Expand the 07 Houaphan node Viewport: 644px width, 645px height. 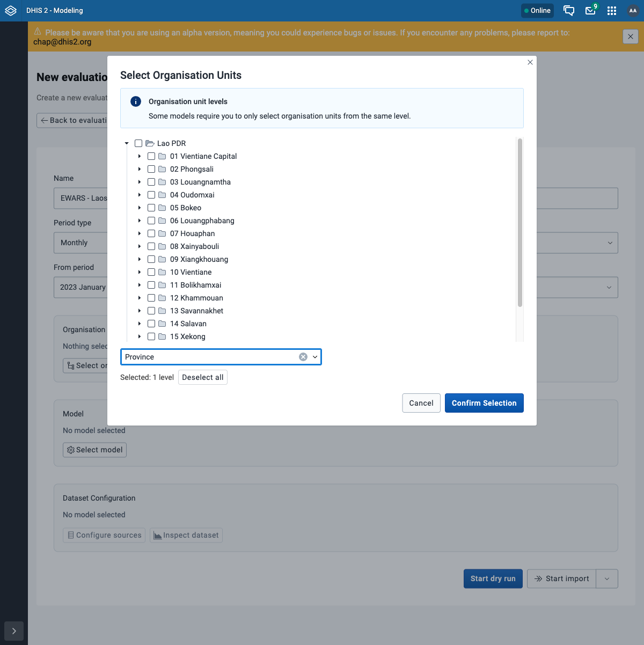pos(140,233)
